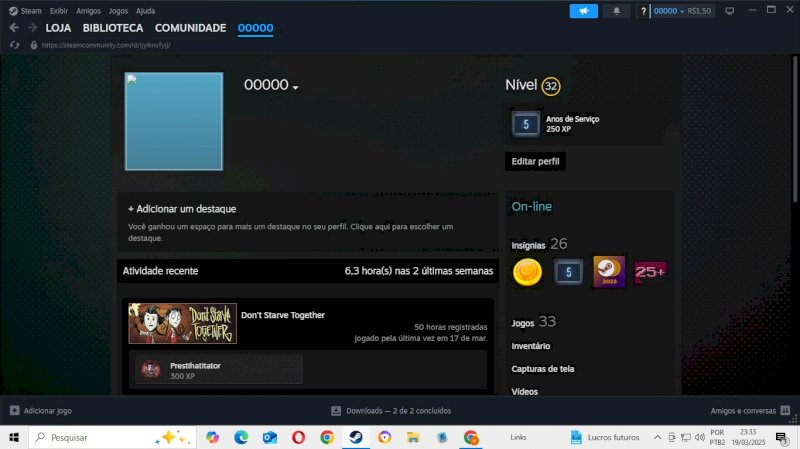Open the Biblioteca tab
The width and height of the screenshot is (800, 449).
pos(113,28)
